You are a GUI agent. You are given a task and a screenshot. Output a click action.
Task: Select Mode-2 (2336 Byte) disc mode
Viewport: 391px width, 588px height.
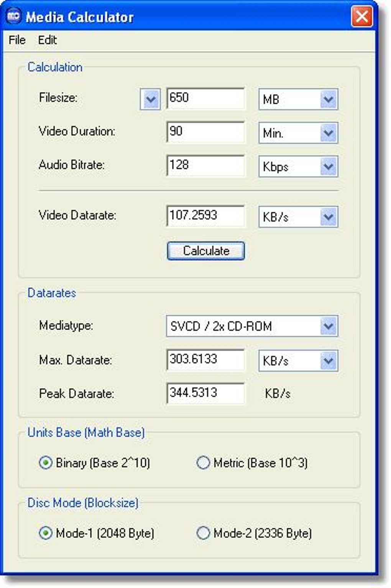click(203, 532)
